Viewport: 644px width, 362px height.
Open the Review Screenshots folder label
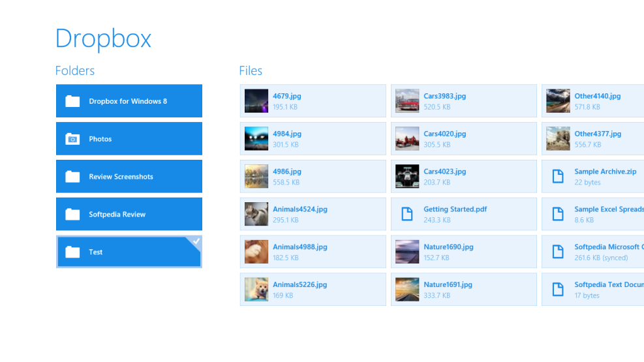[x=121, y=177]
